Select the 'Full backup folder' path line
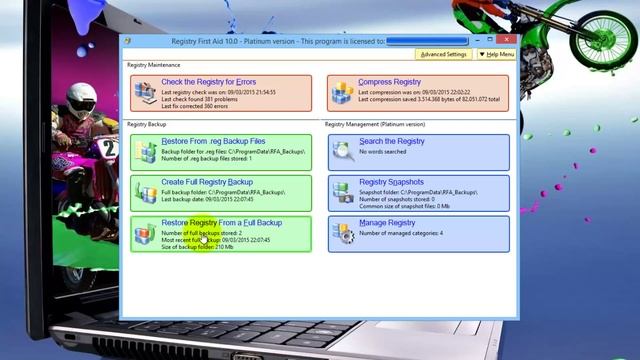The width and height of the screenshot is (640, 360). [x=223, y=192]
